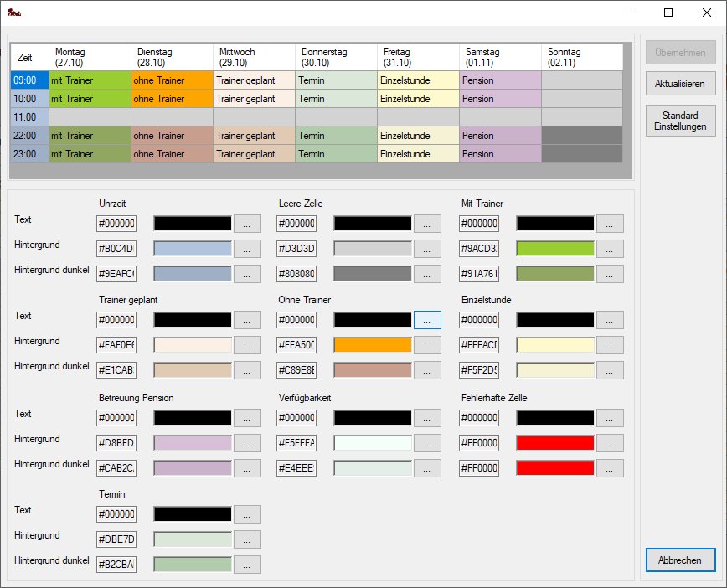
Task: Click the Aktualisieren button
Action: [681, 84]
